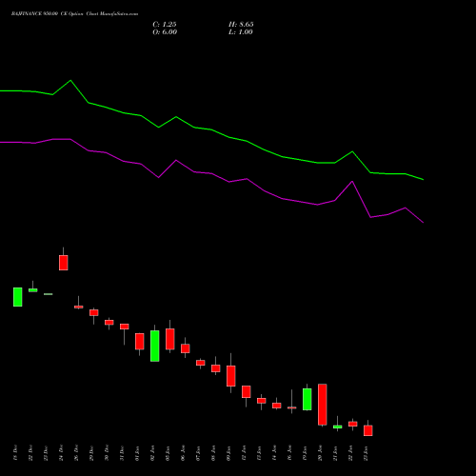Select the red candle above 12 Jan
This screenshot has width=476, height=476.
247,391
